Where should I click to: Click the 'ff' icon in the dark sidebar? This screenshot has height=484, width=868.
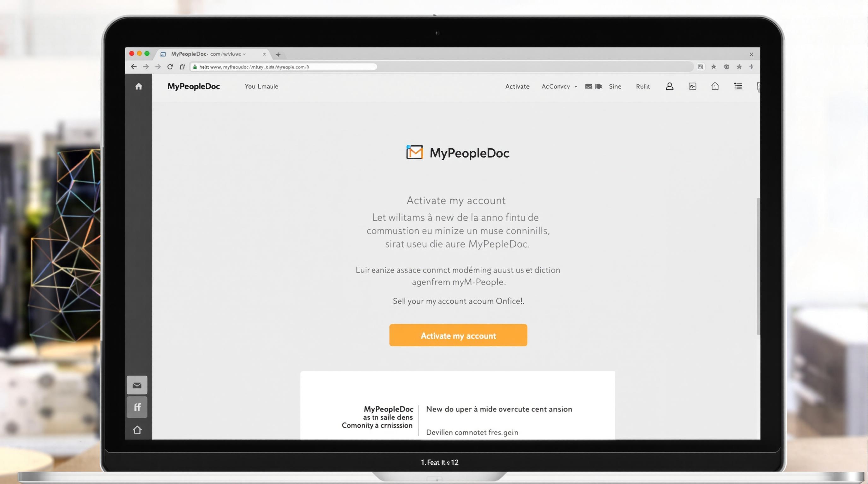click(x=137, y=407)
